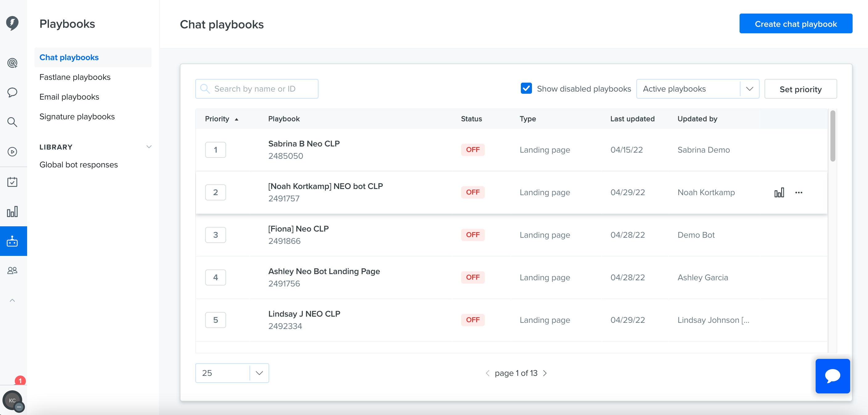
Task: Sort by the Priority column header
Action: click(x=221, y=119)
